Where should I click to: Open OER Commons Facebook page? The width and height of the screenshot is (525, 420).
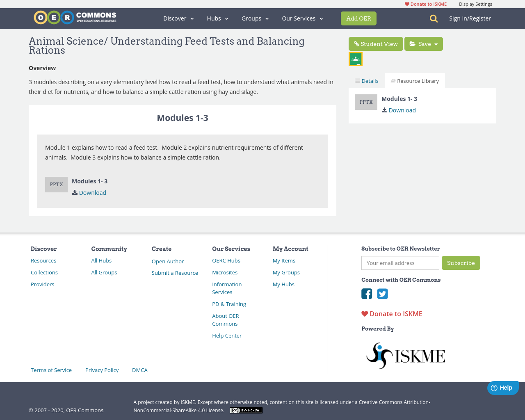point(366,293)
